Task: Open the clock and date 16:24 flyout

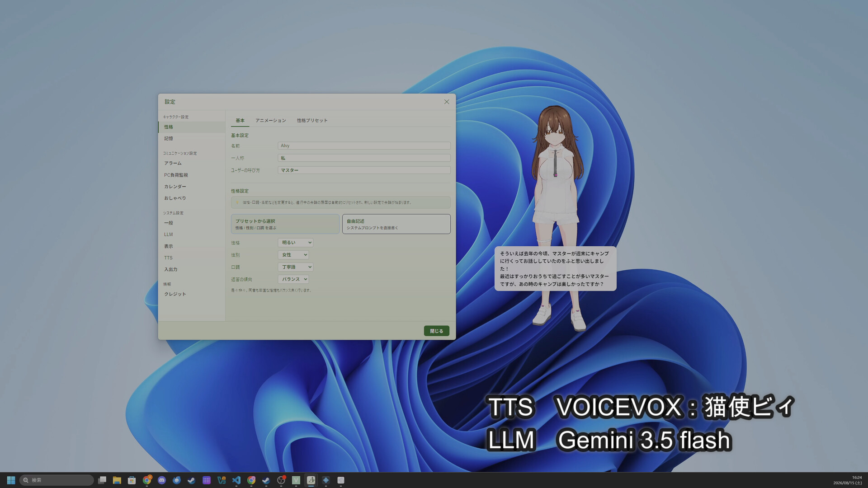Action: coord(848,480)
